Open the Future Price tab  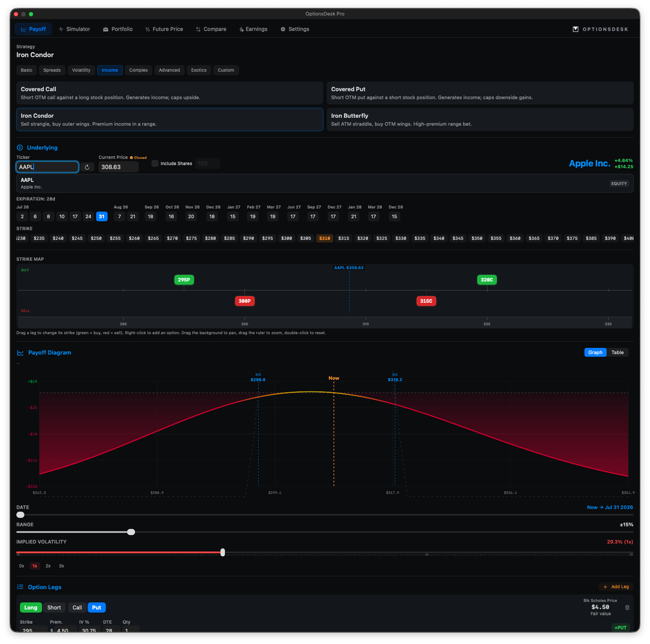click(x=164, y=29)
